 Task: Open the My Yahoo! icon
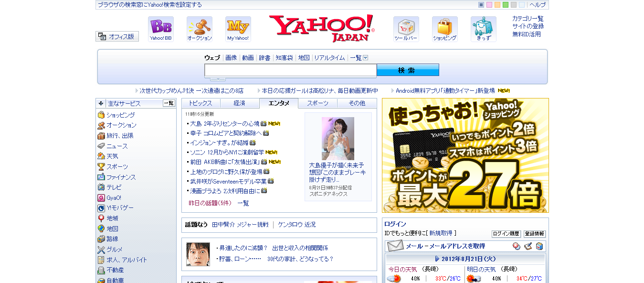pyautogui.click(x=238, y=29)
